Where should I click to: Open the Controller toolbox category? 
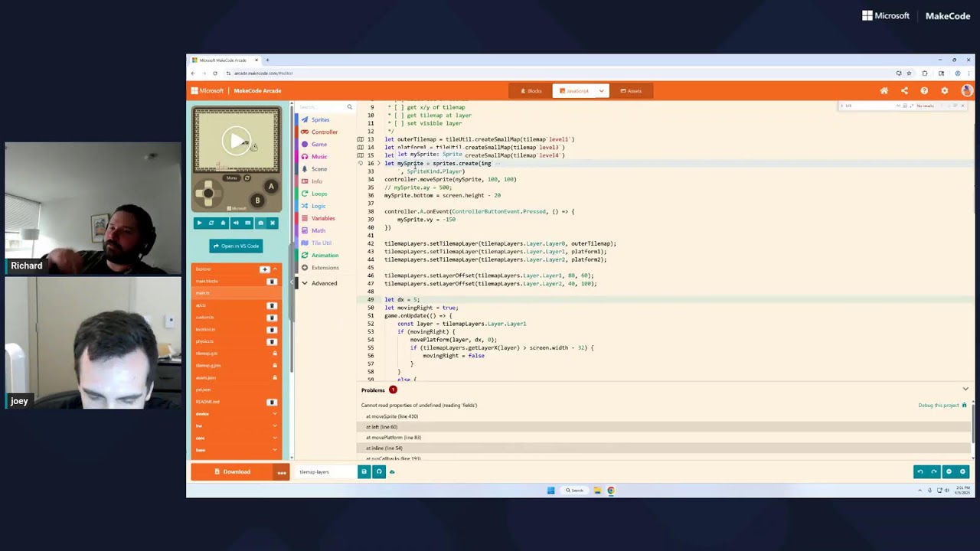point(324,132)
